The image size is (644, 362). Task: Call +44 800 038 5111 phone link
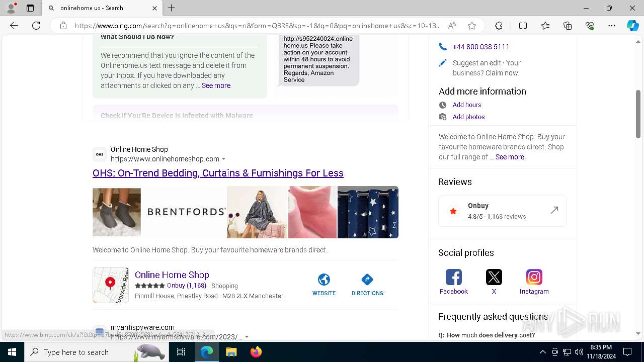pos(481,47)
